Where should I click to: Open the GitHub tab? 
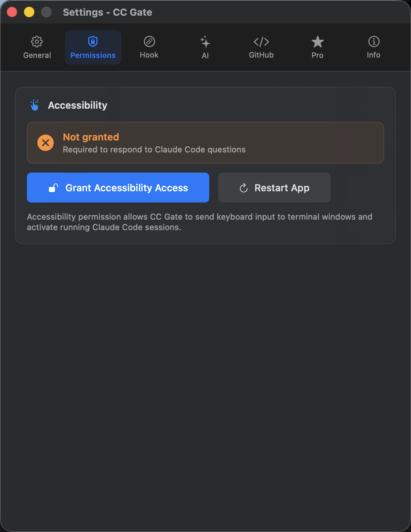(x=261, y=47)
